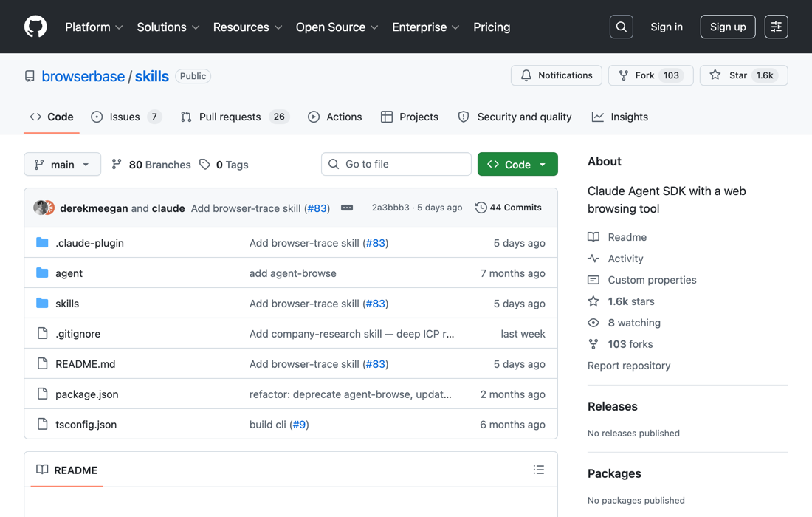The image size is (812, 517).
Task: Open the skills repository name link
Action: [152, 76]
